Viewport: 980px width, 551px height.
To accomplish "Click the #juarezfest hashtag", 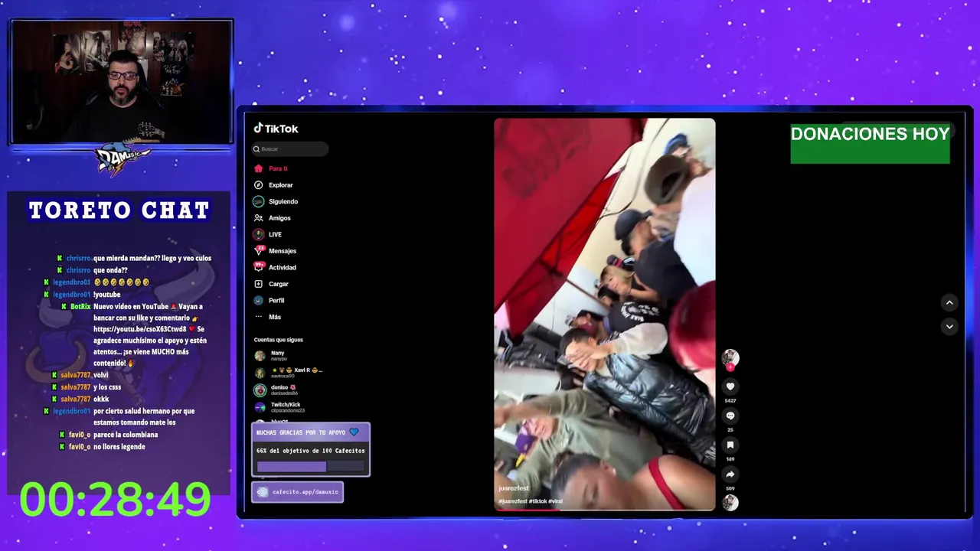I will point(513,501).
